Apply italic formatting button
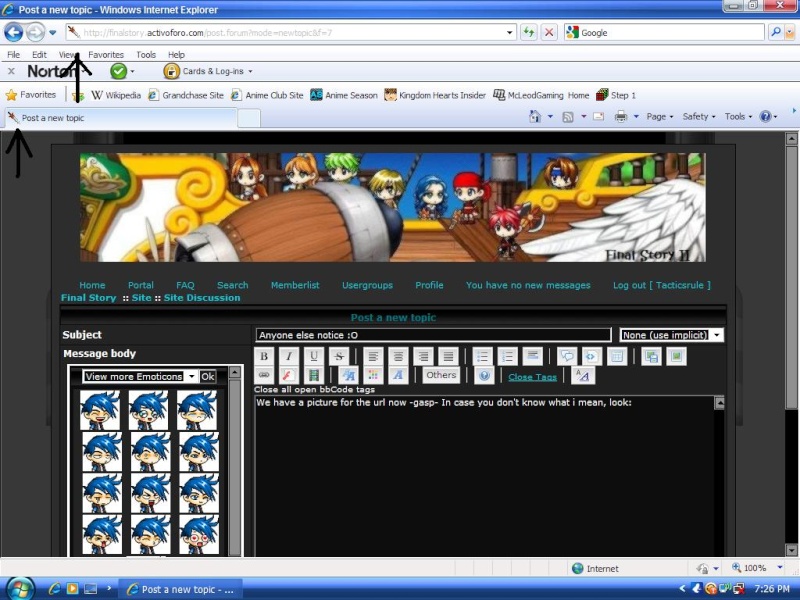800x600 pixels. pos(289,356)
